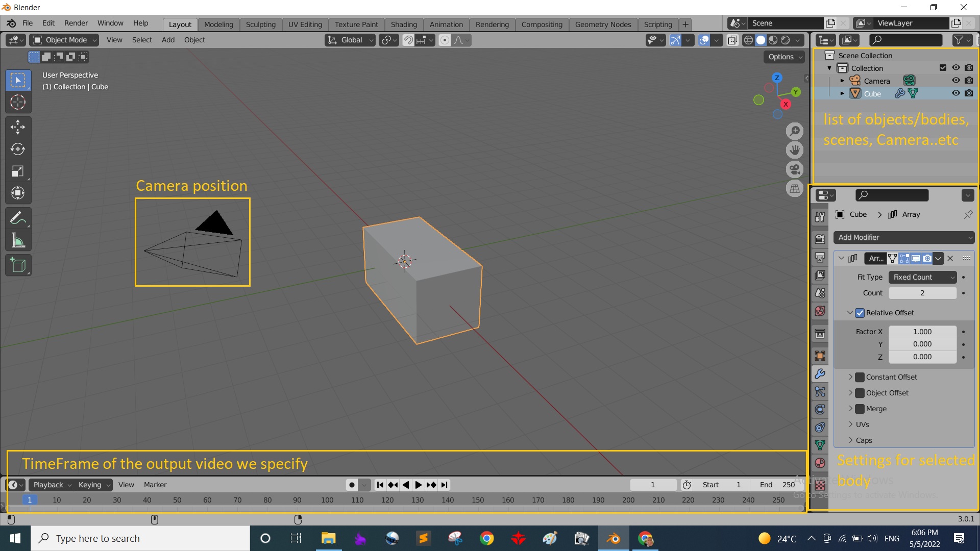This screenshot has width=980, height=551.
Task: Switch to the Animation workspace tab
Action: click(446, 24)
